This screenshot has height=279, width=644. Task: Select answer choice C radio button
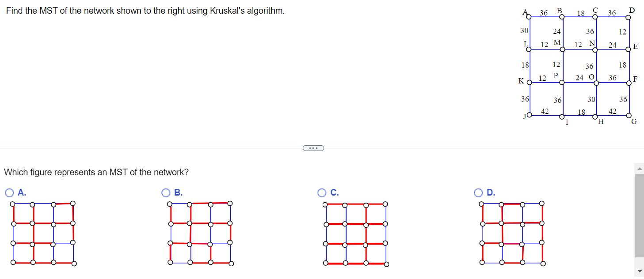pyautogui.click(x=321, y=192)
